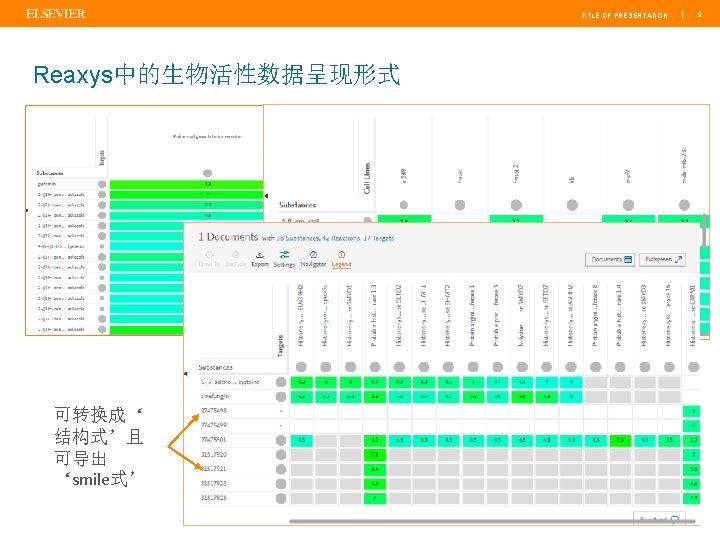Click collapse arrow beside front heatmap Substances
This screenshot has width=720, height=540.
click(x=186, y=374)
